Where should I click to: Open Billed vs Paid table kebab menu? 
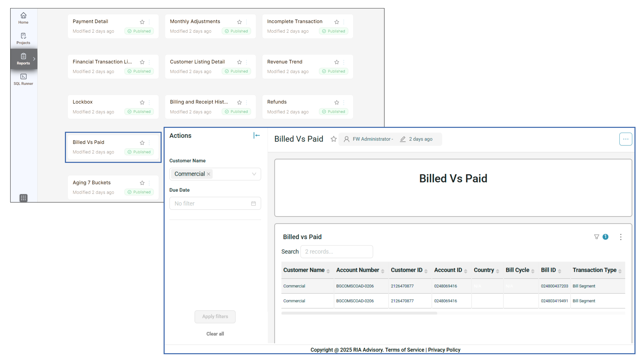[620, 237]
